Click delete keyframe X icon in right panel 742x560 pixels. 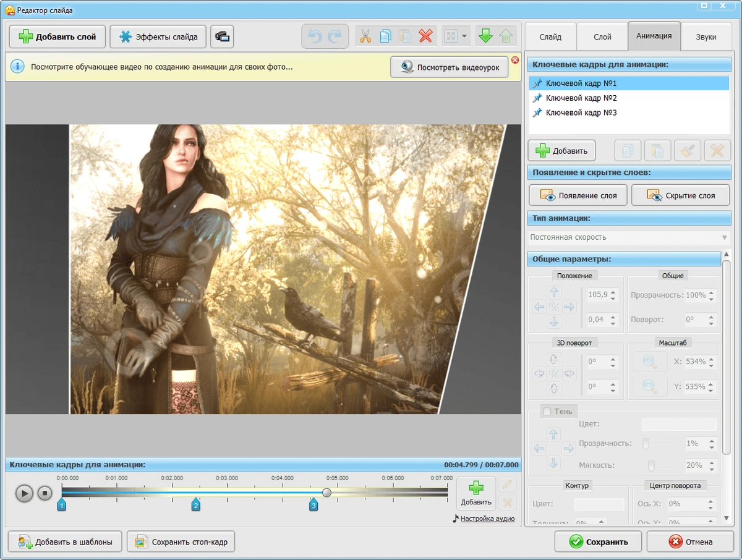[x=717, y=150]
